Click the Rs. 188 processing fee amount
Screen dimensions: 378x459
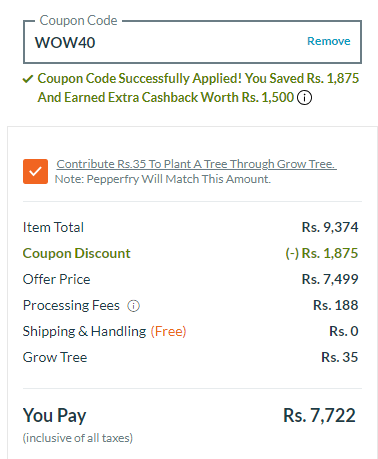336,305
